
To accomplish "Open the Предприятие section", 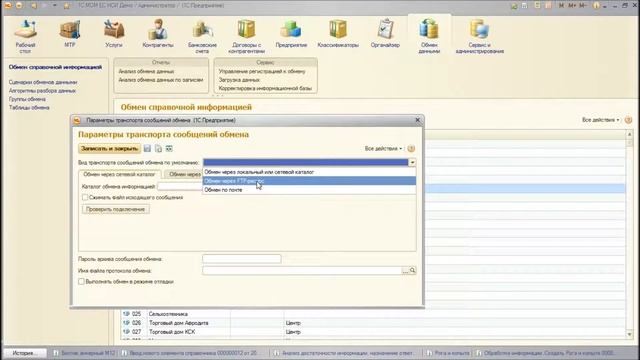I will [291, 34].
